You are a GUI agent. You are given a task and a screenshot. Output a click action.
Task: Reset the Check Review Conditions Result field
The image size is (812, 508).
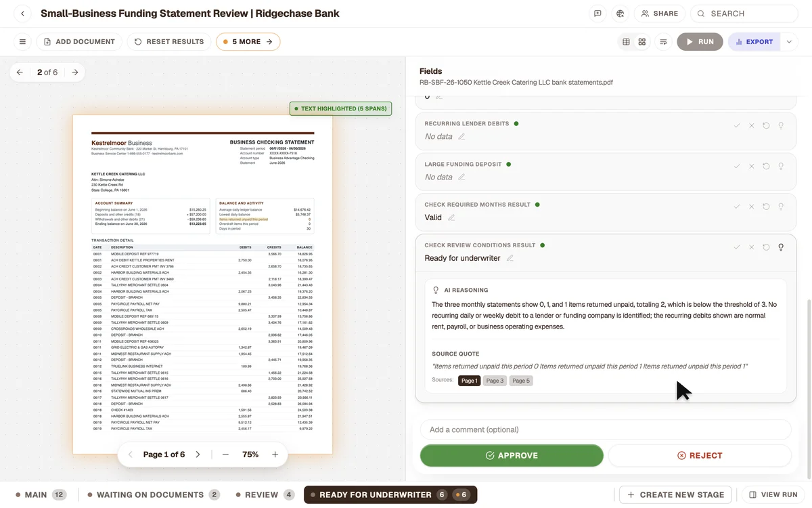[766, 247]
